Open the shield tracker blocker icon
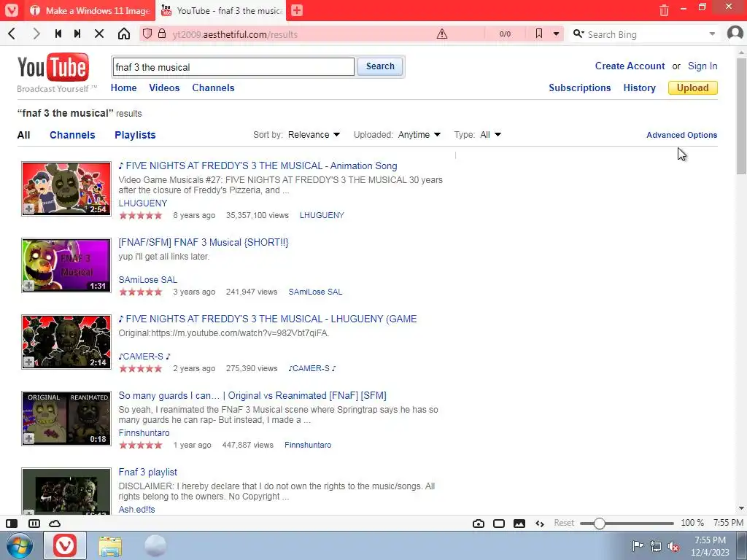 coord(147,34)
